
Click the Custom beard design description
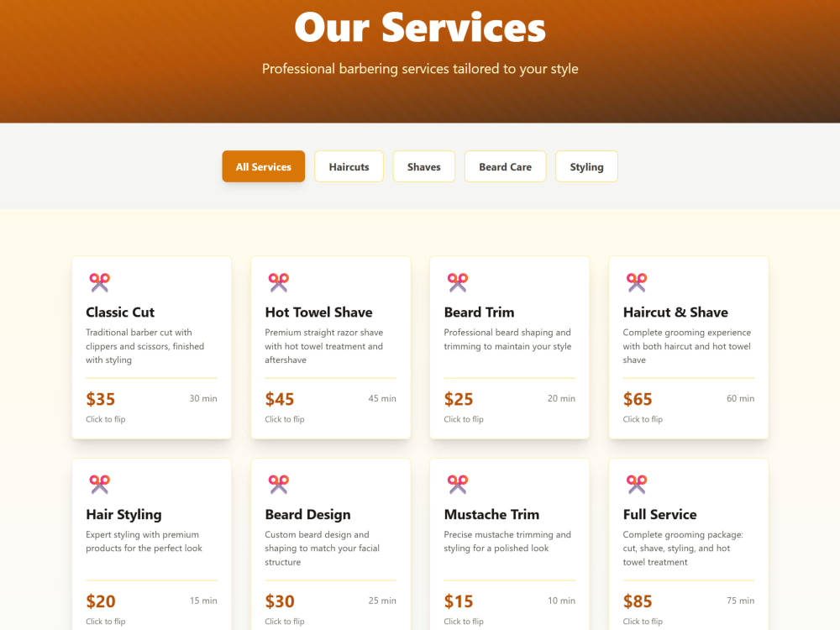tap(322, 548)
